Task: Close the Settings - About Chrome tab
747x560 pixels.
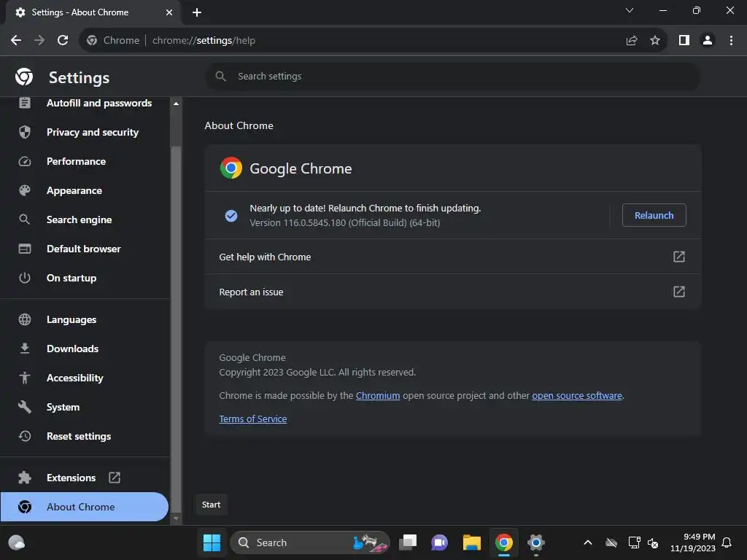Action: [169, 12]
